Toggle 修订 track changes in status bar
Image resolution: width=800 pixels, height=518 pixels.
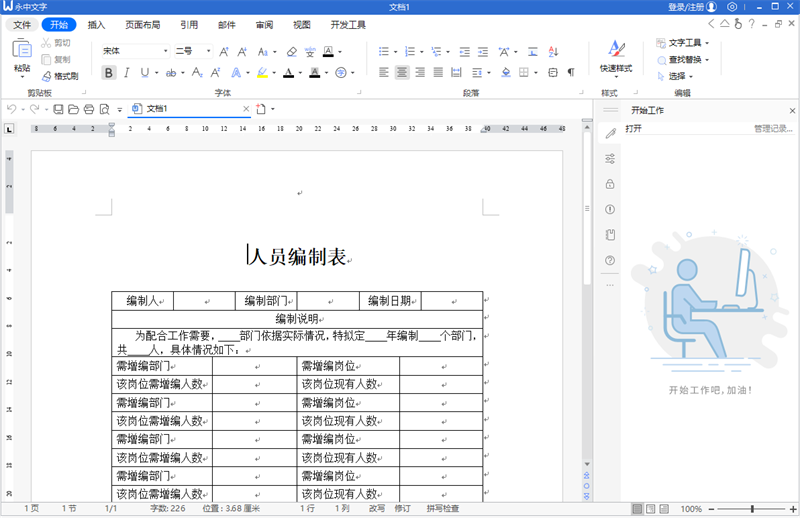402,508
